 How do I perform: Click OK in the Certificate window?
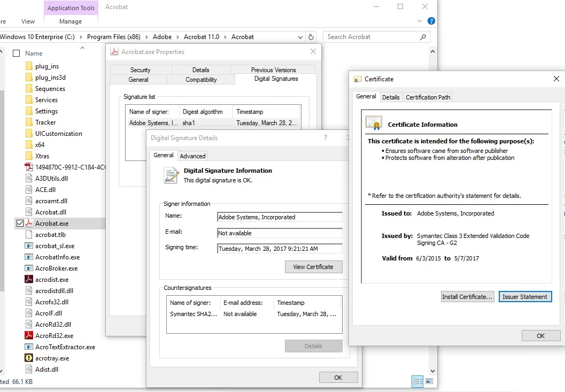(x=541, y=336)
